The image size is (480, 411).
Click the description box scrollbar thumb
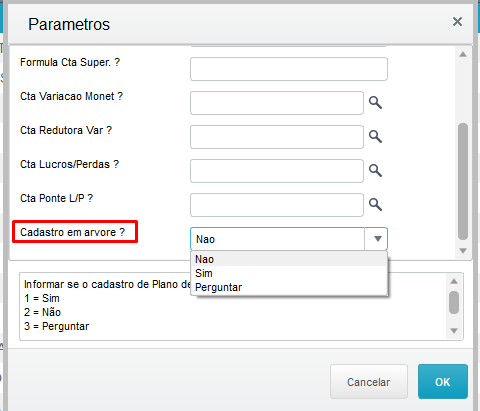pyautogui.click(x=454, y=302)
